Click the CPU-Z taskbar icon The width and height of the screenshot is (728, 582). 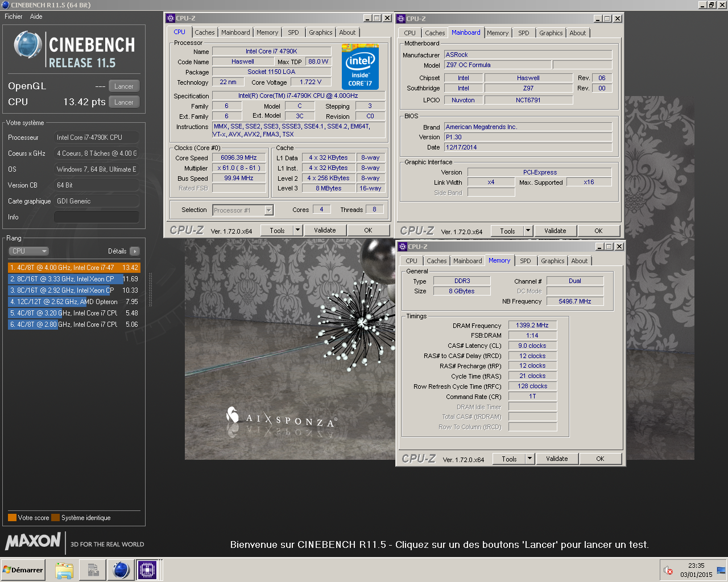(147, 570)
